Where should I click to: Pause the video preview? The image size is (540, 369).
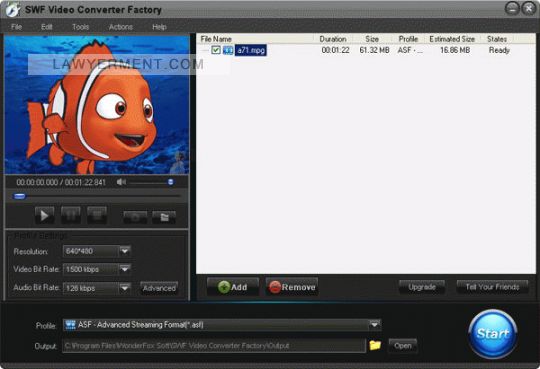coord(71,216)
